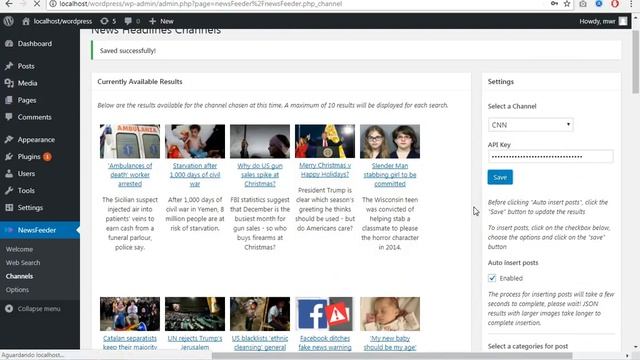Click the vertical page scrollbar
The width and height of the screenshot is (640, 360).
pos(636,61)
